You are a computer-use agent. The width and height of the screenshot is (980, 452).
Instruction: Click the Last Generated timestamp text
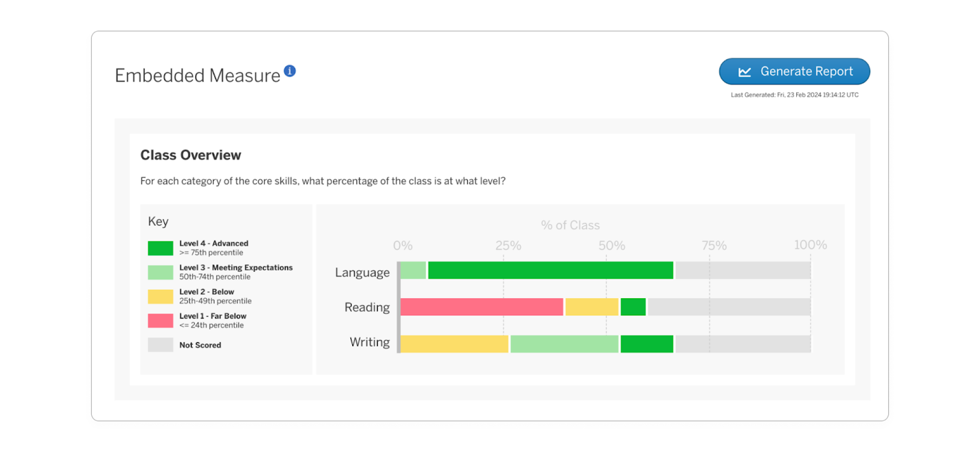[x=794, y=94]
